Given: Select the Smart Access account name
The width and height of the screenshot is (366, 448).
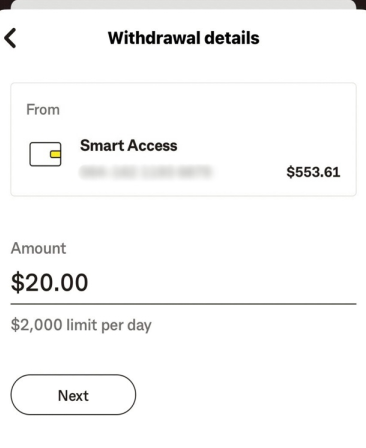Looking at the screenshot, I should tap(129, 146).
